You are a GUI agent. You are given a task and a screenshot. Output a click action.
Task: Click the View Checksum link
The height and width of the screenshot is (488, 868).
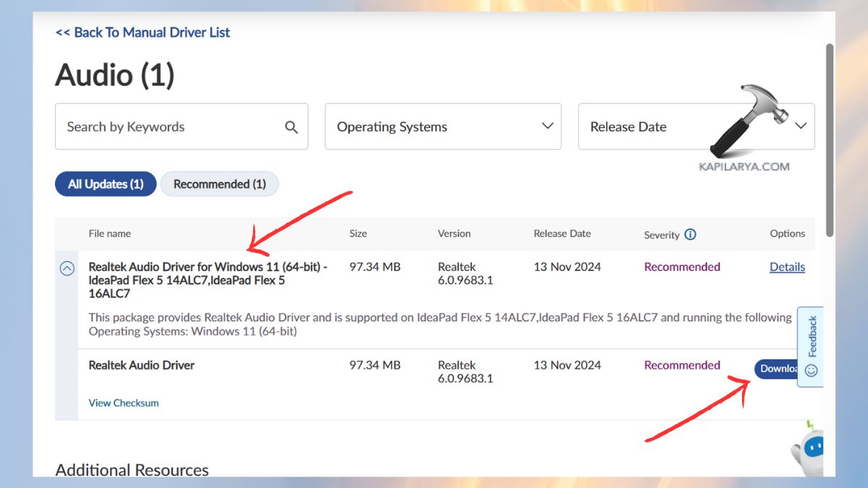pyautogui.click(x=124, y=403)
